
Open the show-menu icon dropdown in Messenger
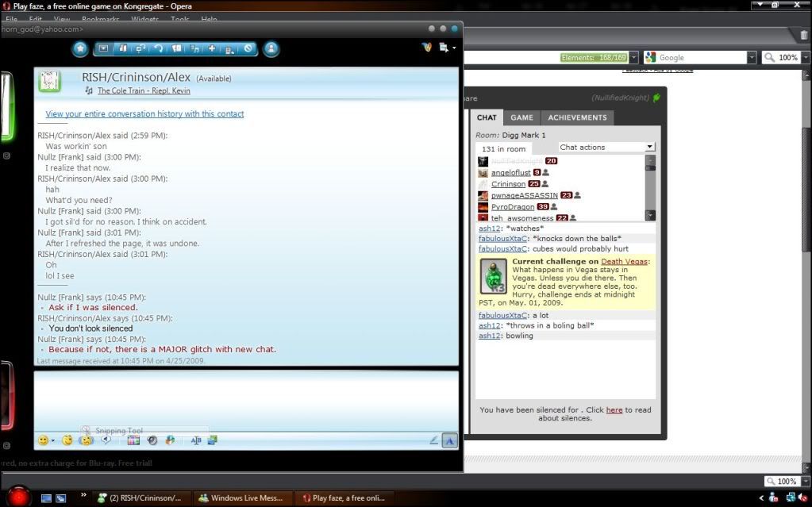(x=448, y=48)
